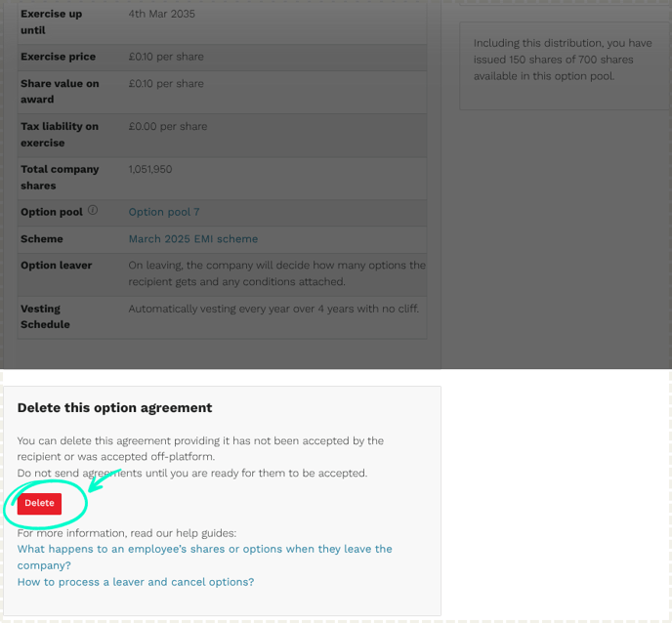This screenshot has width=672, height=623.
Task: Select the 4th Mar 2035 exercise date
Action: coord(161,14)
